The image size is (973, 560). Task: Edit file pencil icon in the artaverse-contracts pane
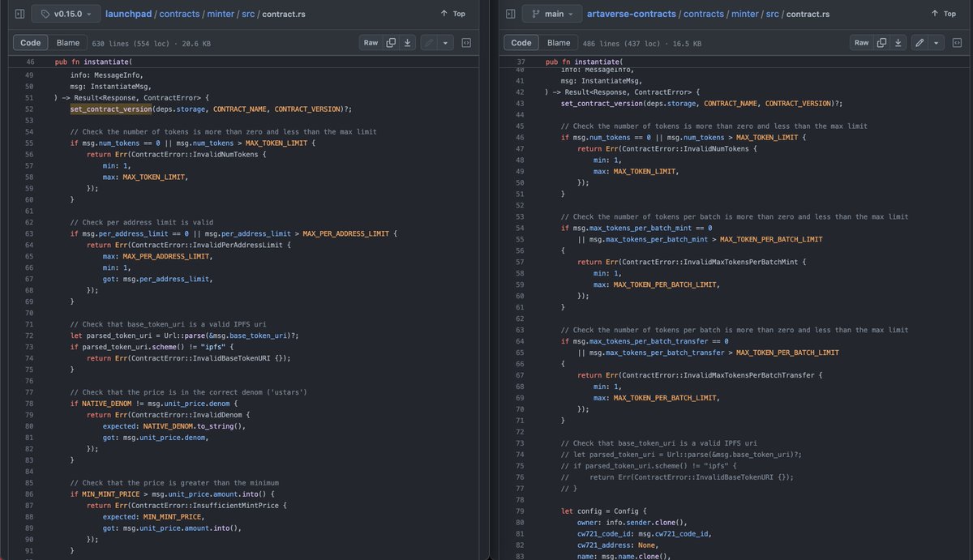[919, 42]
